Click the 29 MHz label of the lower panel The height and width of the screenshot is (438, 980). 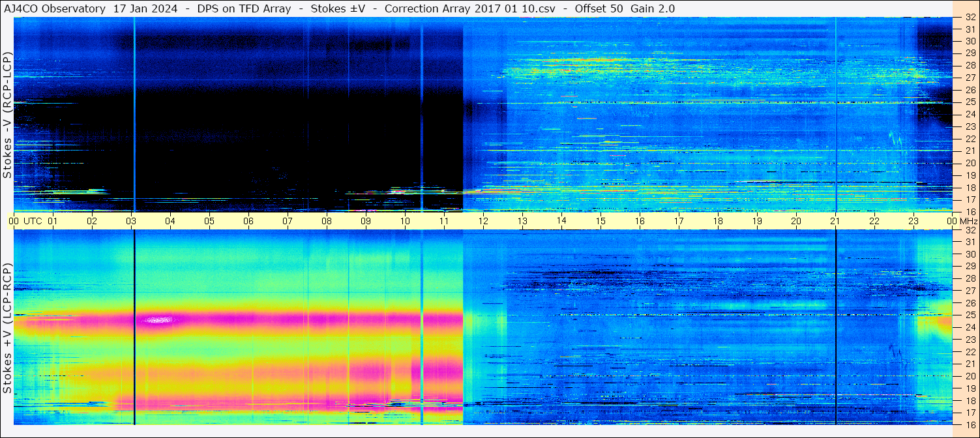970,266
